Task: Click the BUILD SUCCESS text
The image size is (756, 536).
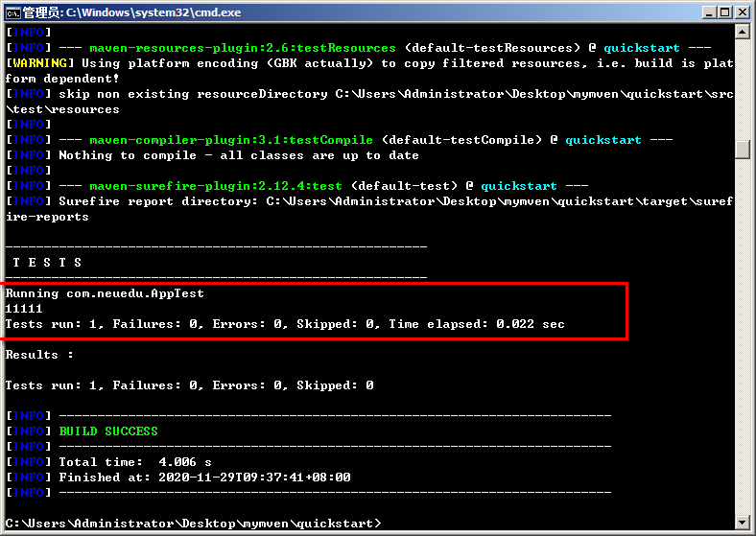Action: point(108,431)
